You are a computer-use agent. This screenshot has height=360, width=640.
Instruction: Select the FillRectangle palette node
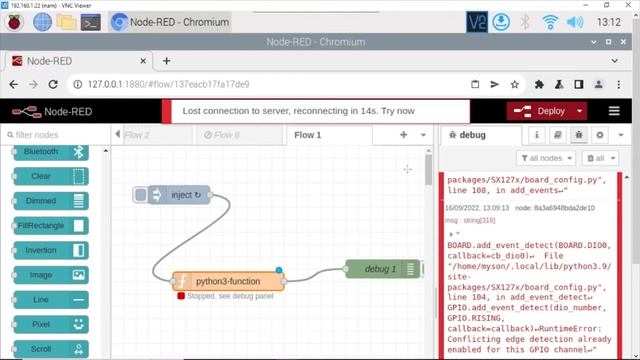click(x=51, y=226)
